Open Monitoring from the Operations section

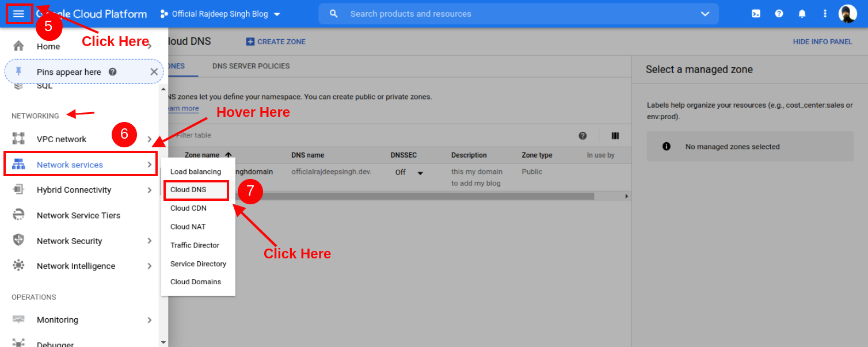pos(58,319)
